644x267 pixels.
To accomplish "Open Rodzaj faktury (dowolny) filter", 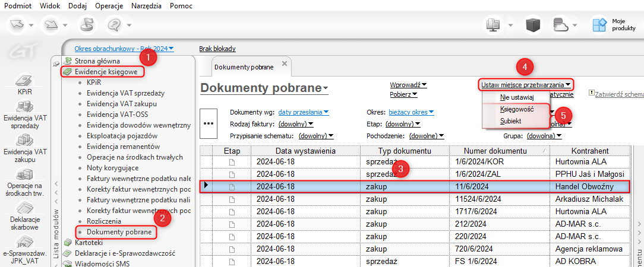I will click(x=296, y=124).
